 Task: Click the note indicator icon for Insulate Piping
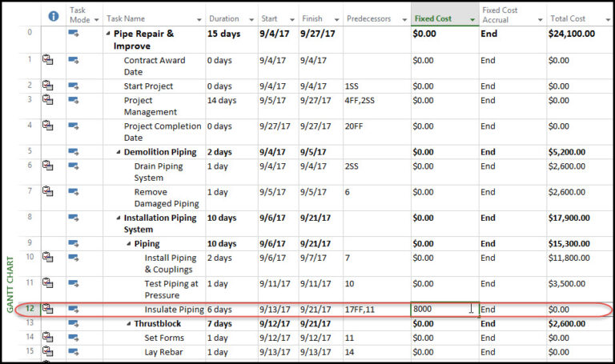[x=47, y=309]
